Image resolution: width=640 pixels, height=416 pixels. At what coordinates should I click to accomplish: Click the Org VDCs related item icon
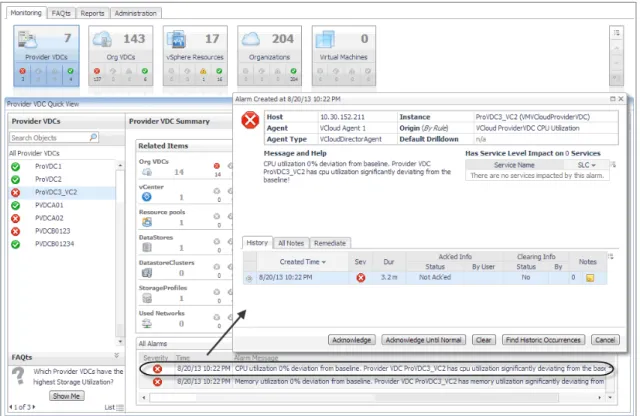pos(147,172)
